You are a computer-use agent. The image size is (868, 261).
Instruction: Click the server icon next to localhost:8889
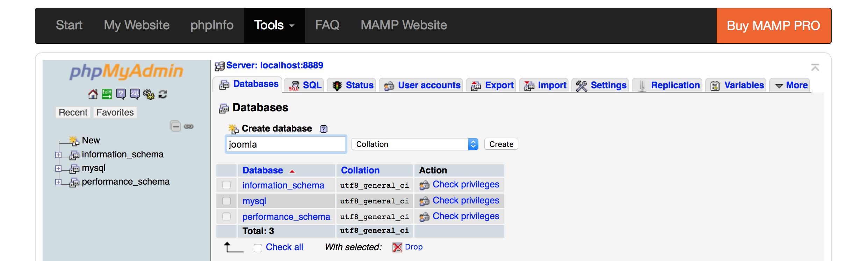(219, 66)
